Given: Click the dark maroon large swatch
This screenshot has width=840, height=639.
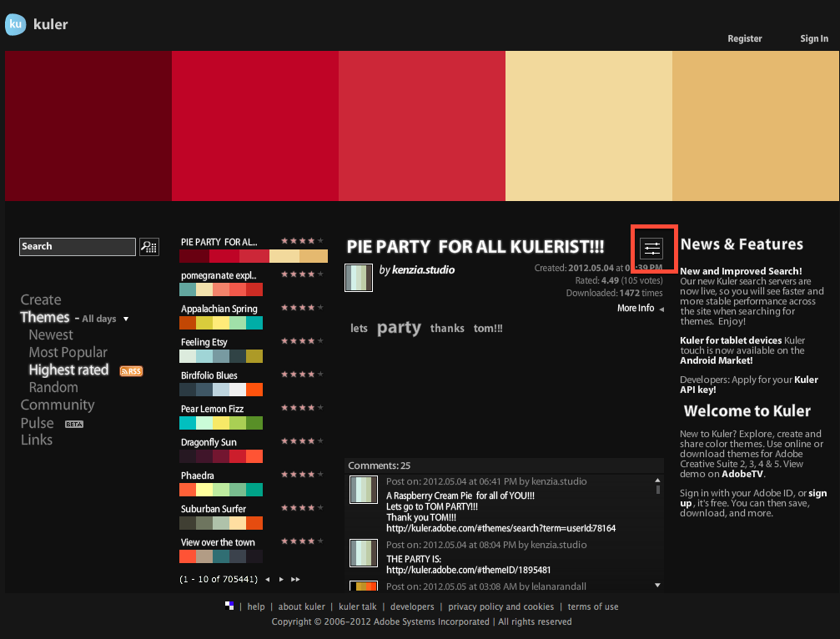Looking at the screenshot, I should (88, 126).
